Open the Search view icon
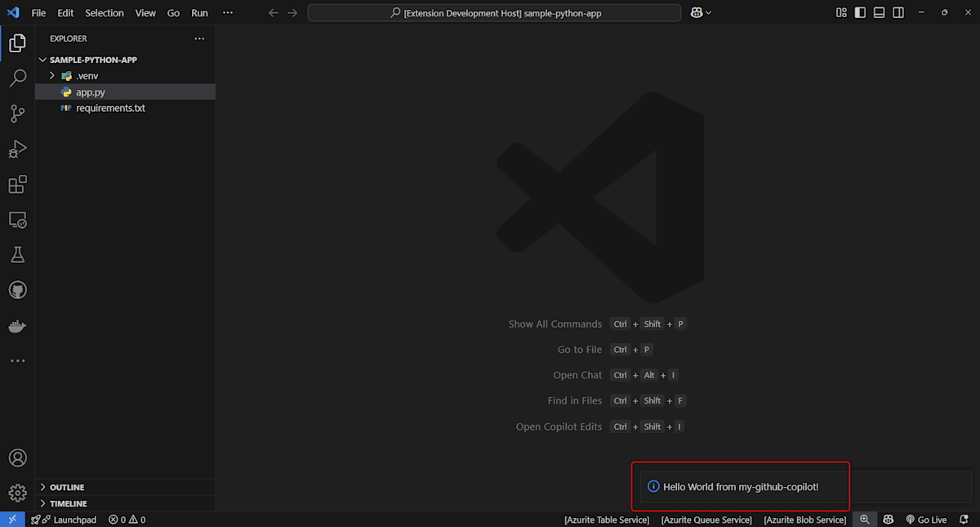Viewport: 980px width, 527px height. tap(17, 78)
